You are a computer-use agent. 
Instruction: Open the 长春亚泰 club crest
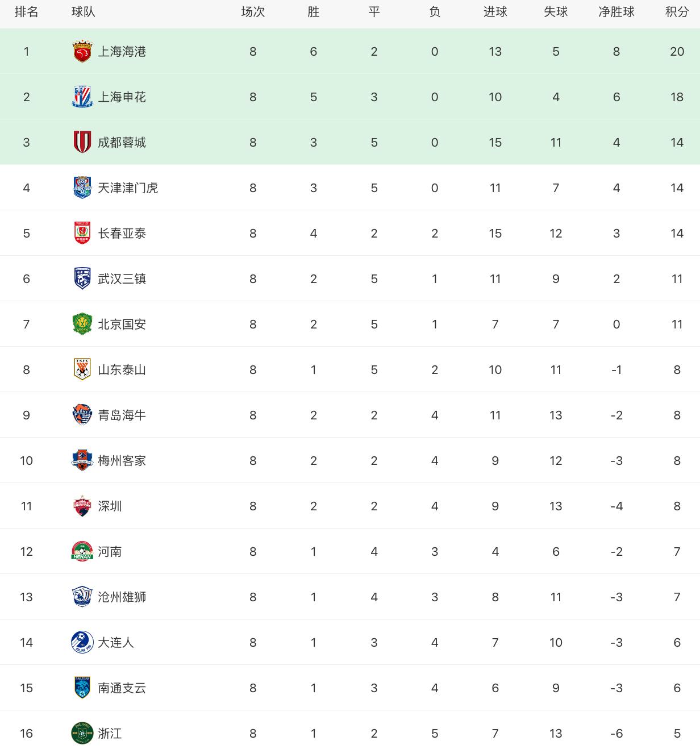82,234
